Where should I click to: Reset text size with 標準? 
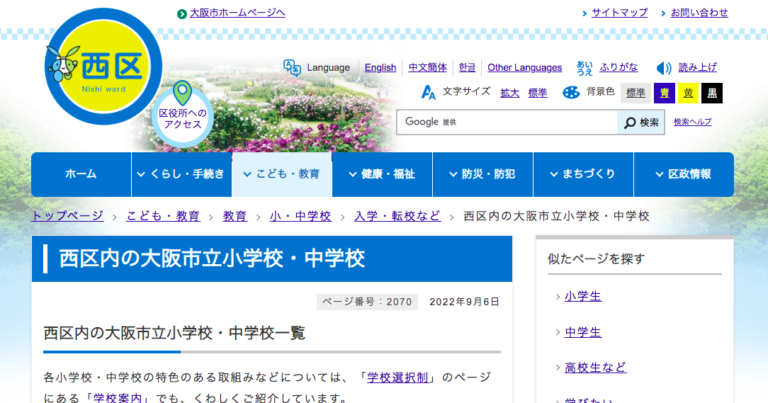coord(537,93)
